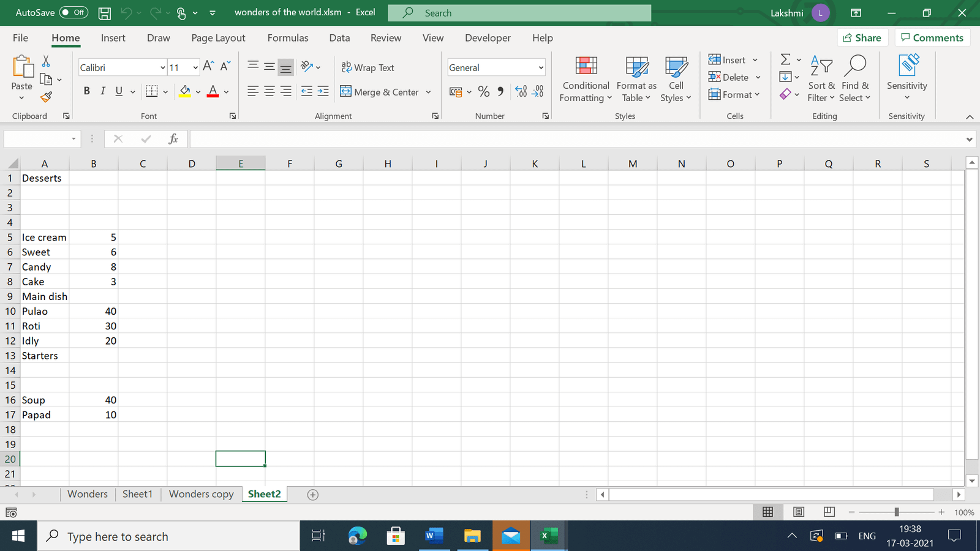980x551 pixels.
Task: Click the Share button
Action: 862,37
